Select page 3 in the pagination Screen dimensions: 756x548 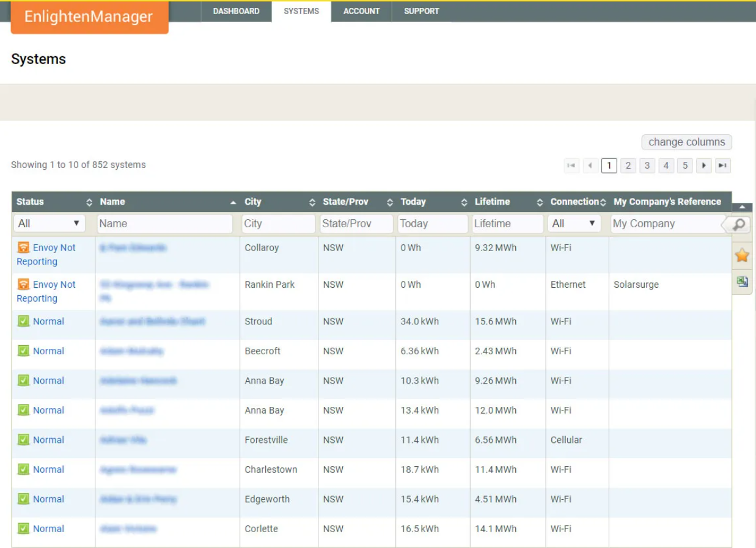click(x=647, y=165)
